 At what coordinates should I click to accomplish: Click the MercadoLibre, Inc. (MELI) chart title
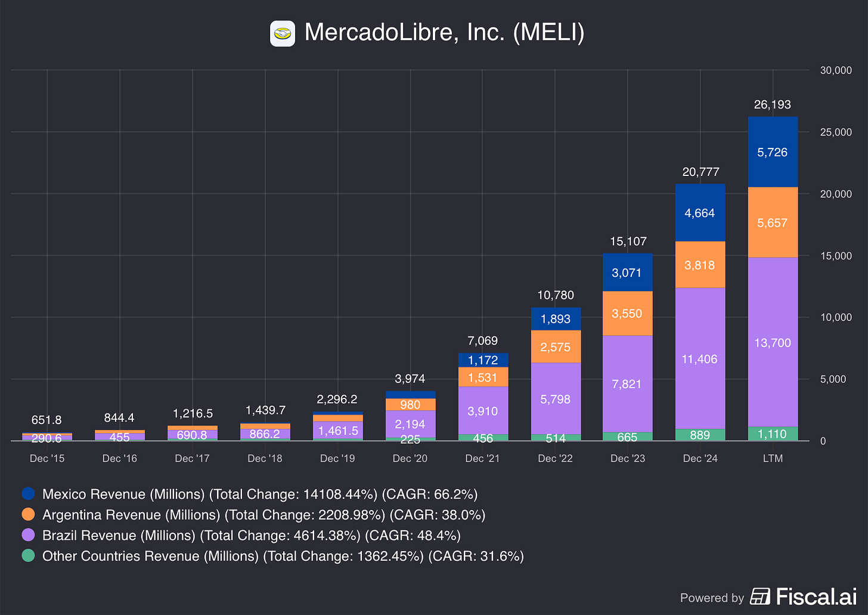pos(444,33)
